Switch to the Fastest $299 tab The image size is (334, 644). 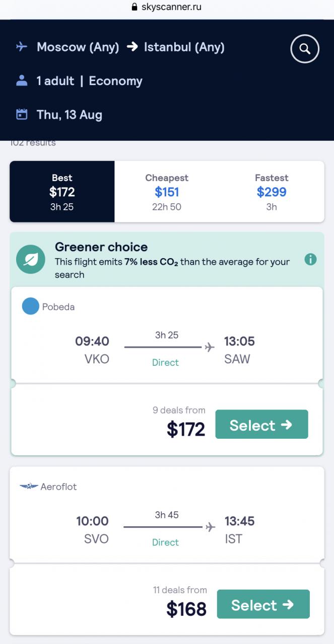point(272,192)
